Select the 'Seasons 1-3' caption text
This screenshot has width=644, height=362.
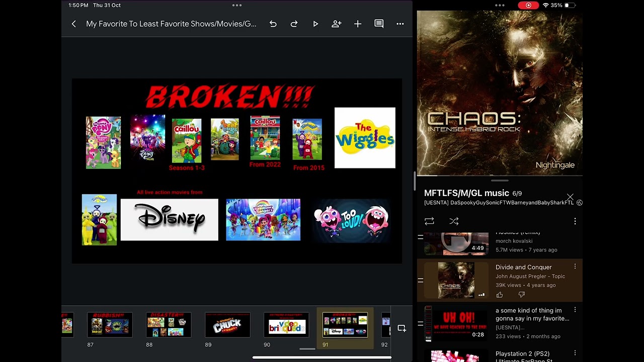pyautogui.click(x=187, y=168)
